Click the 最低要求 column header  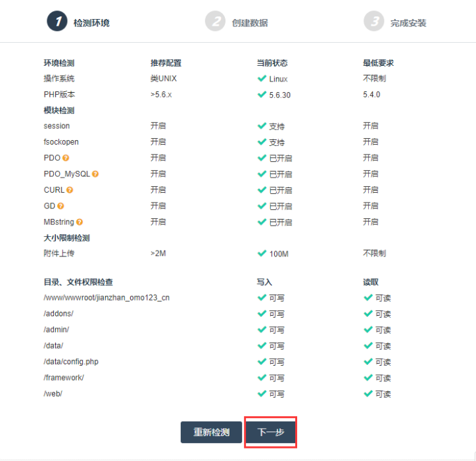(379, 63)
